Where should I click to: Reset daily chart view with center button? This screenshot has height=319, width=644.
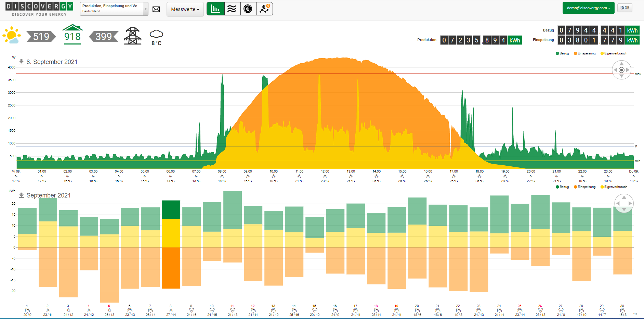pos(621,70)
